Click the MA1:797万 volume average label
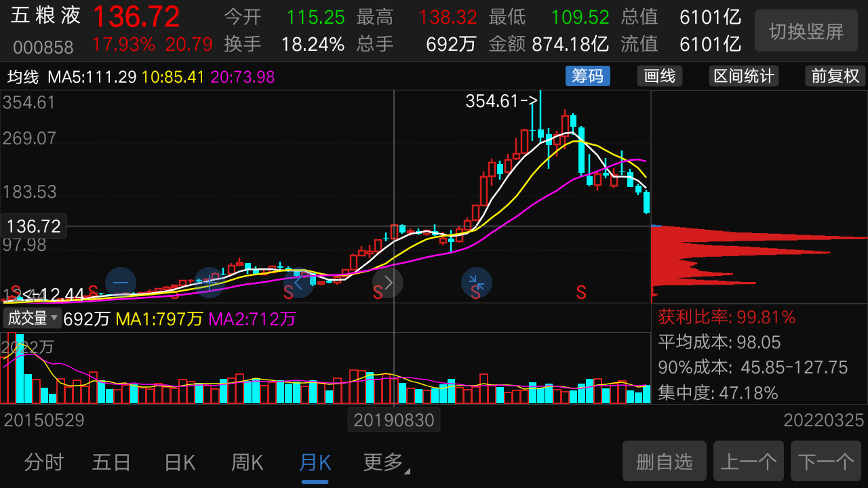 tap(159, 319)
